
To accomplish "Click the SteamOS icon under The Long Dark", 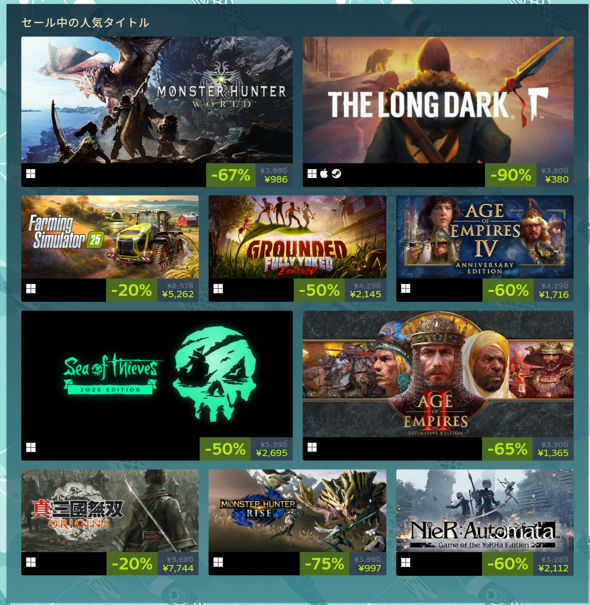I will click(336, 174).
